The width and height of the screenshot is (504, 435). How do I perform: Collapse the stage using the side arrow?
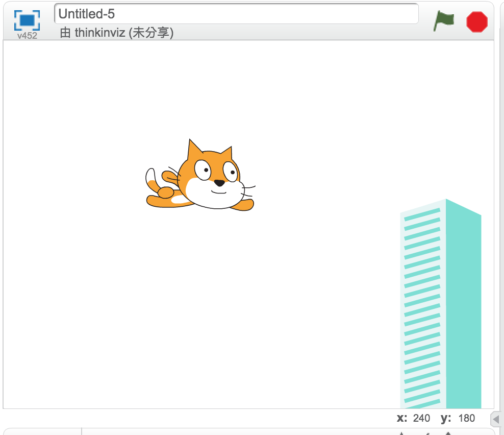(x=496, y=419)
